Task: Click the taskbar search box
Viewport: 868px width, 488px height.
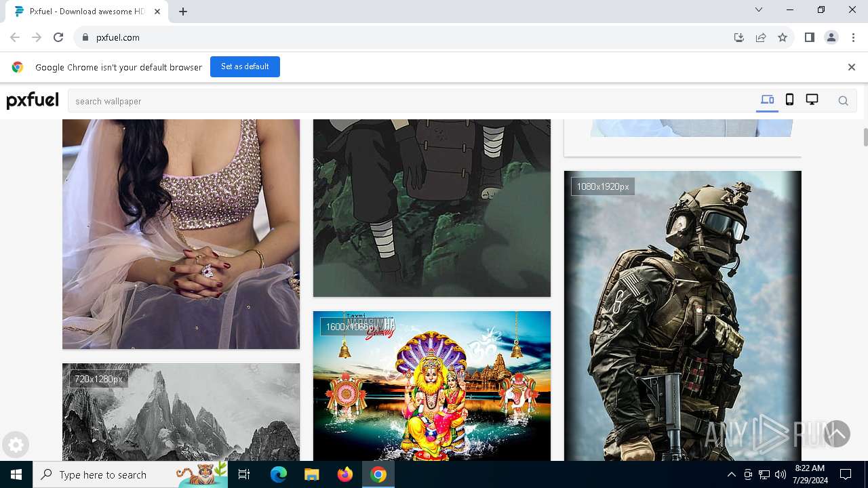Action: pos(132,474)
